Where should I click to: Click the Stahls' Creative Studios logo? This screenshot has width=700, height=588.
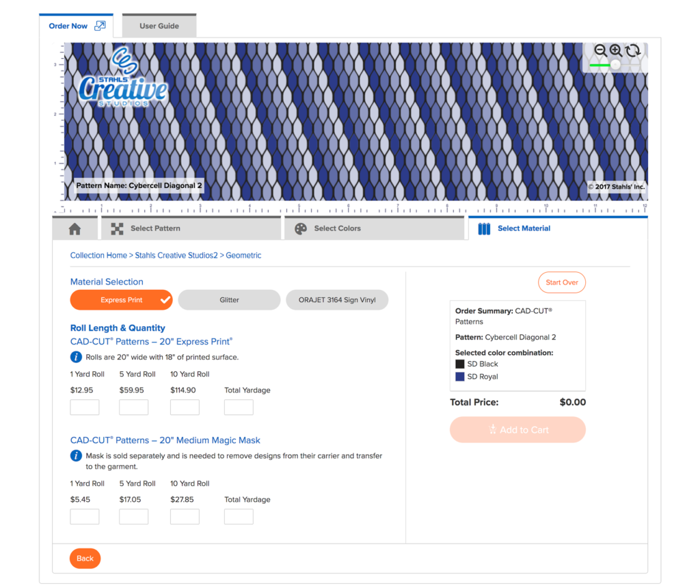tap(122, 78)
